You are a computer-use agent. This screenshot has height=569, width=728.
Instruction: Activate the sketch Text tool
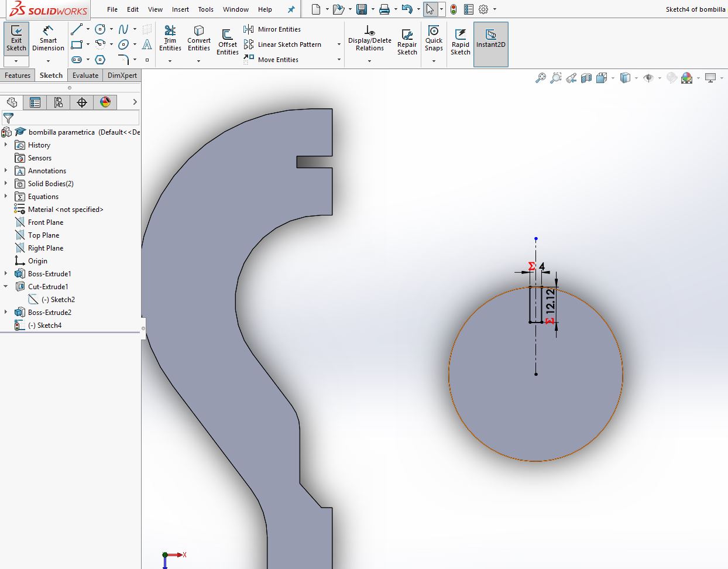coord(147,44)
